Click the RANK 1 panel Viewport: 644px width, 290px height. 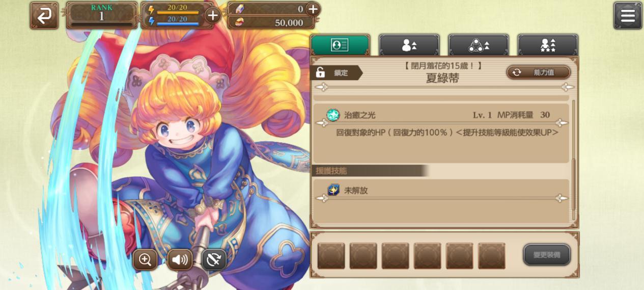point(102,15)
